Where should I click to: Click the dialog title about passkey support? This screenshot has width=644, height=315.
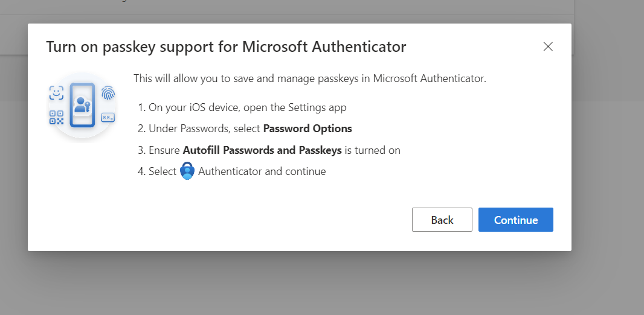226,47
